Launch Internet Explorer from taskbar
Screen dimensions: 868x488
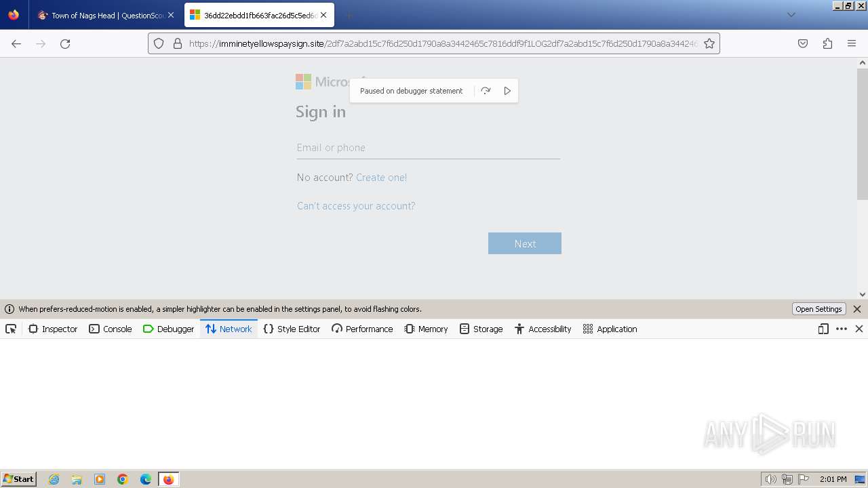[54, 479]
